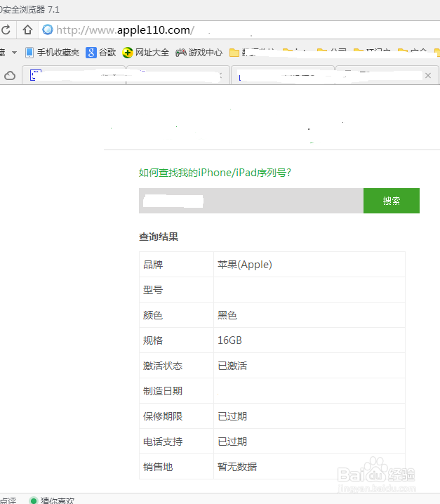
Task: Select the 电话支持 label cell
Action: pos(176,442)
